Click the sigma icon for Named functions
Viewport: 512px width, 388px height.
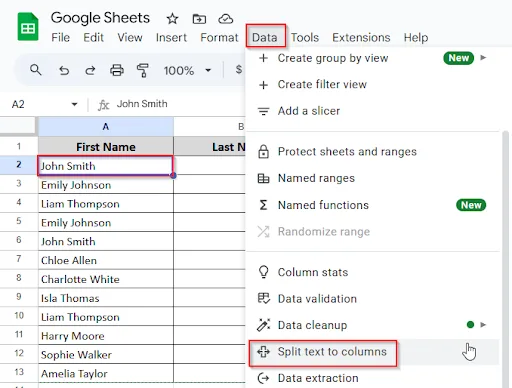[263, 205]
